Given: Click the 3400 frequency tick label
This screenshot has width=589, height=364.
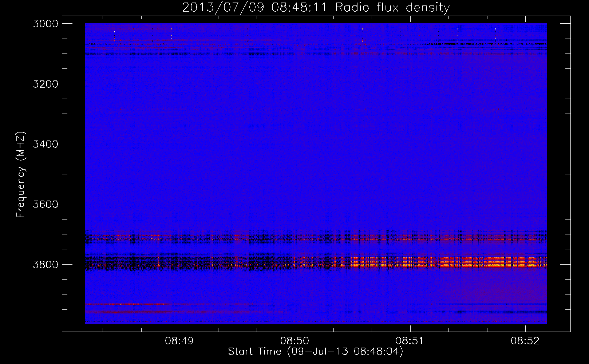Looking at the screenshot, I should click(46, 144).
